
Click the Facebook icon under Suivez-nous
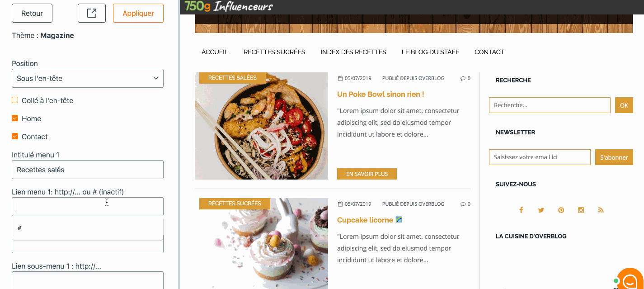[x=521, y=210]
